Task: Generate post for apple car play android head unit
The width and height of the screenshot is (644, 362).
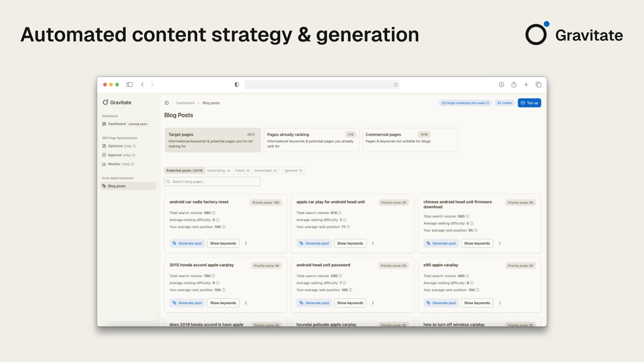Action: 314,243
